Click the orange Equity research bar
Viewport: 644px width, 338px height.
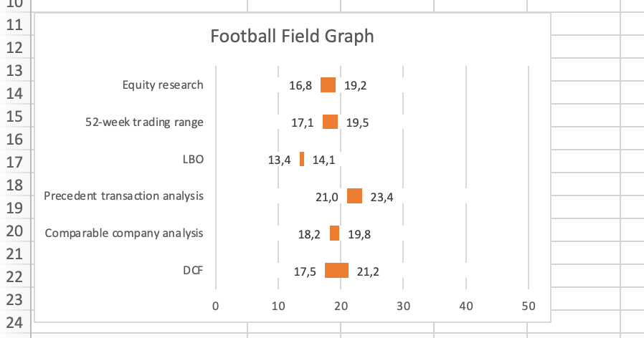328,85
